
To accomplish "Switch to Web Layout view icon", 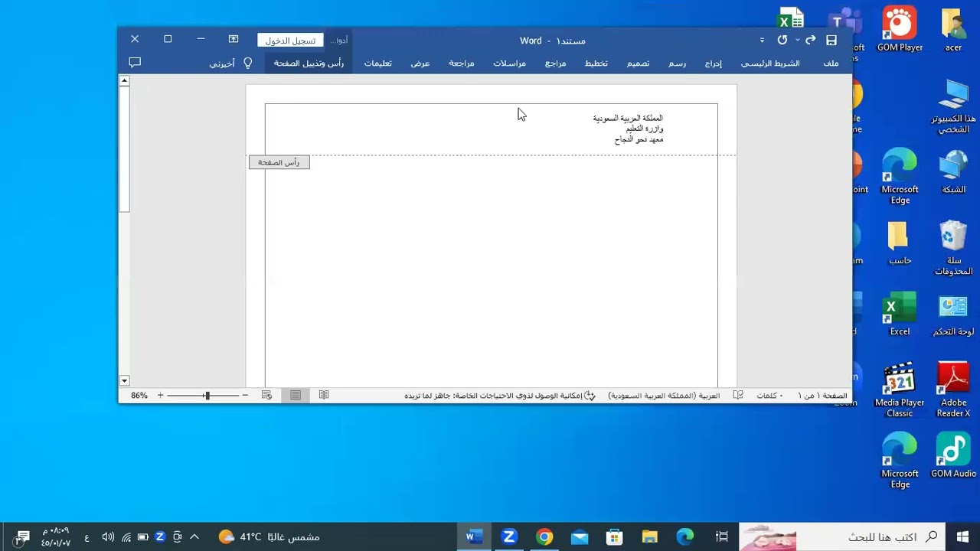I will pos(266,396).
